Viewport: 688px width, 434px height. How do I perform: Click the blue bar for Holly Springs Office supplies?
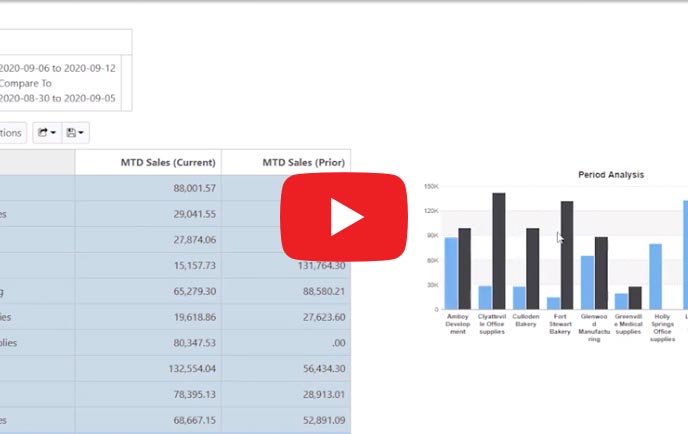point(656,276)
